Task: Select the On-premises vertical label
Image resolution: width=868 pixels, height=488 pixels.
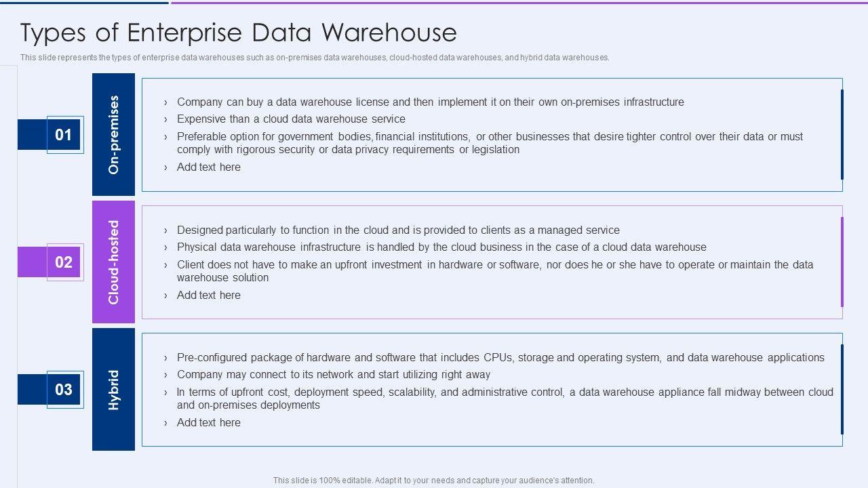Action: coord(113,134)
